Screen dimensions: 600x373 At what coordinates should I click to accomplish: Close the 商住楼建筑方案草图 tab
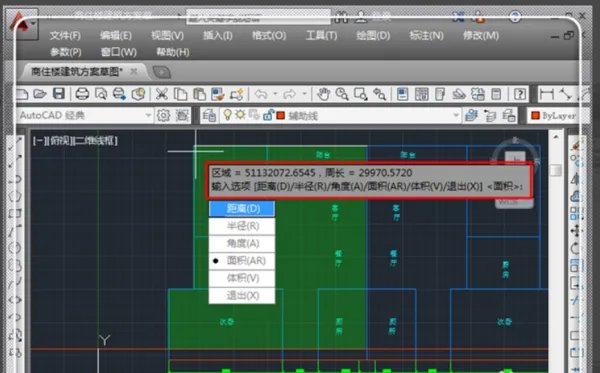click(134, 71)
